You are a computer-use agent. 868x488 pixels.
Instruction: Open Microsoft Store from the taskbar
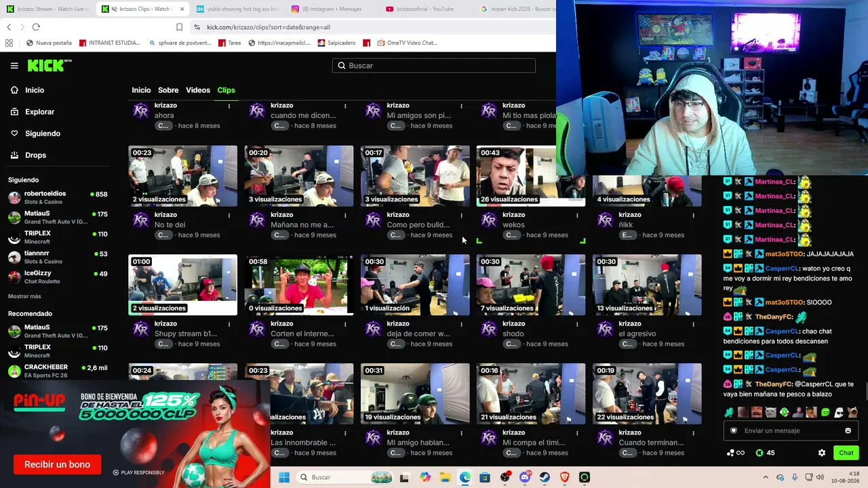[x=485, y=477]
